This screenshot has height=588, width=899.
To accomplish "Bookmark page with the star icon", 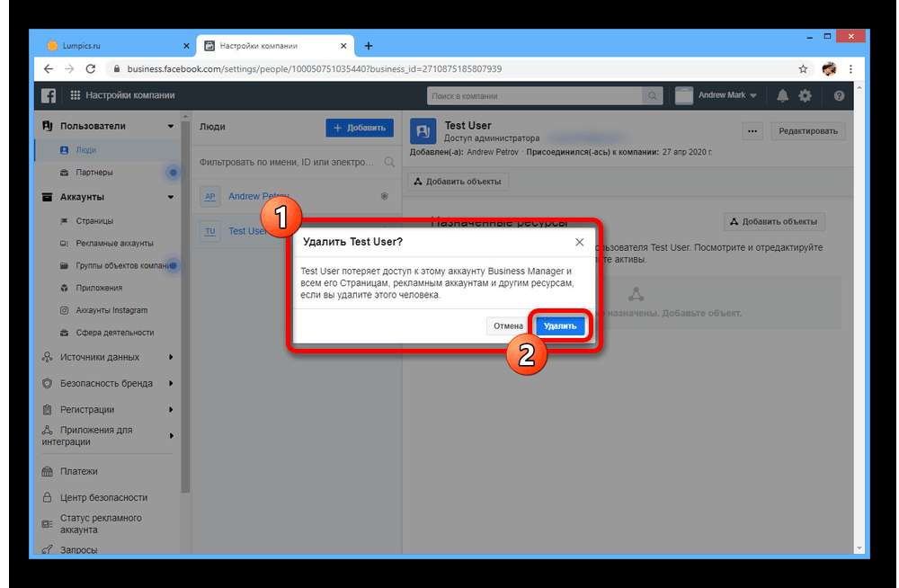I will (803, 68).
